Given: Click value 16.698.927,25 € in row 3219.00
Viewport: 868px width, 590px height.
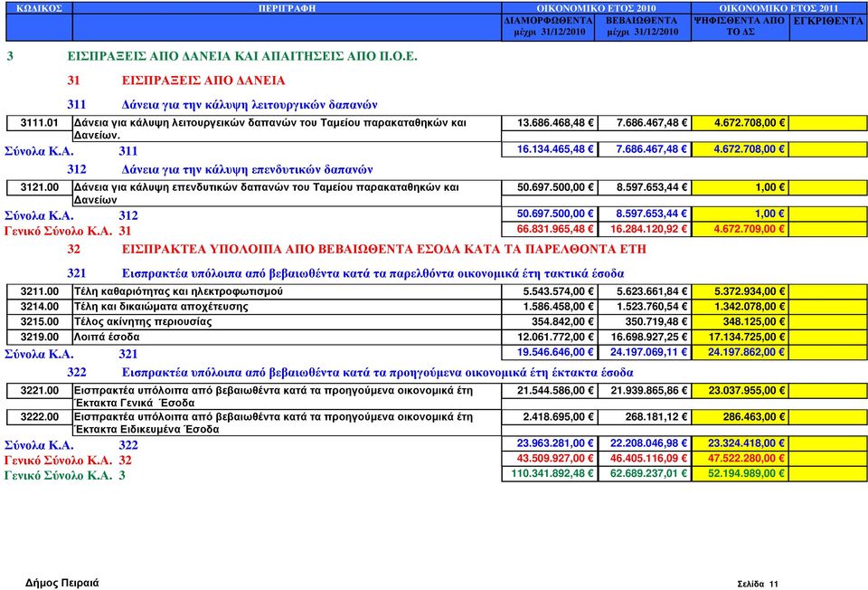Looking at the screenshot, I should point(645,337).
